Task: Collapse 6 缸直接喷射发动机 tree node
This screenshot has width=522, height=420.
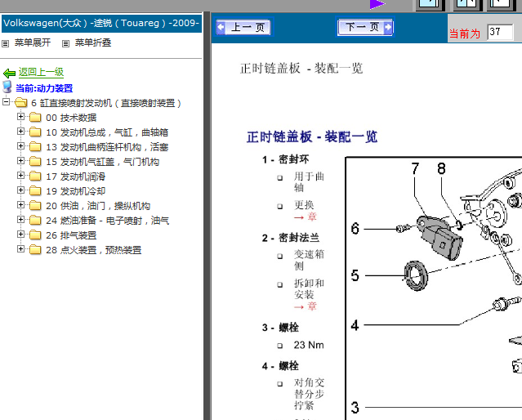Action: (x=6, y=101)
